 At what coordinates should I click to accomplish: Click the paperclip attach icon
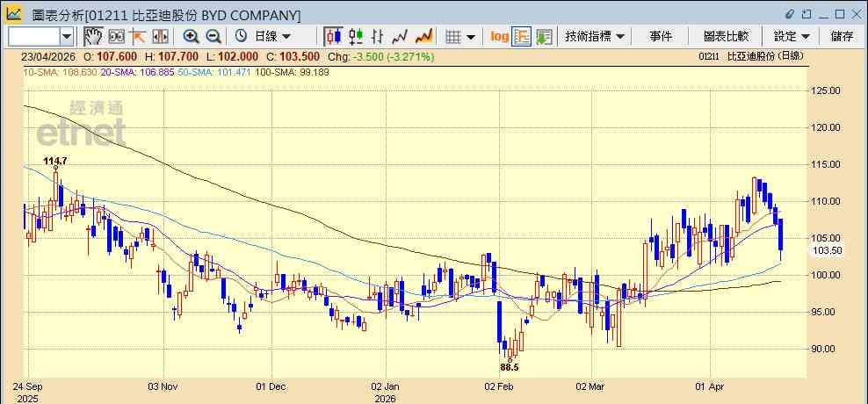(x=790, y=14)
